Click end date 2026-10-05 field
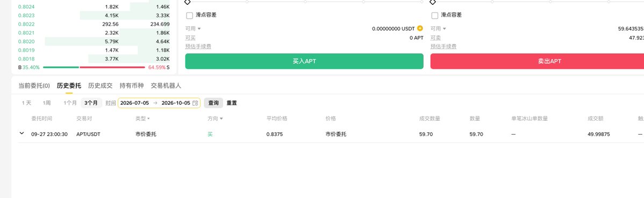 point(176,103)
